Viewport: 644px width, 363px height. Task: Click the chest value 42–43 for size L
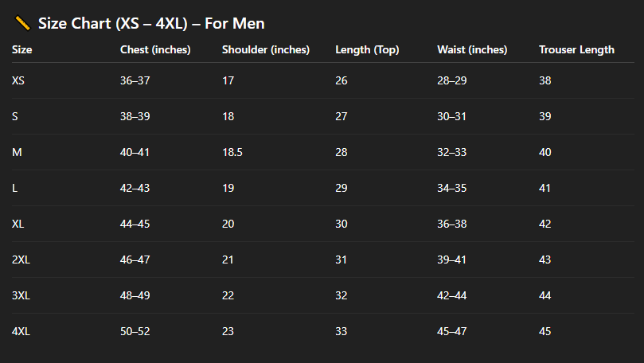click(135, 188)
